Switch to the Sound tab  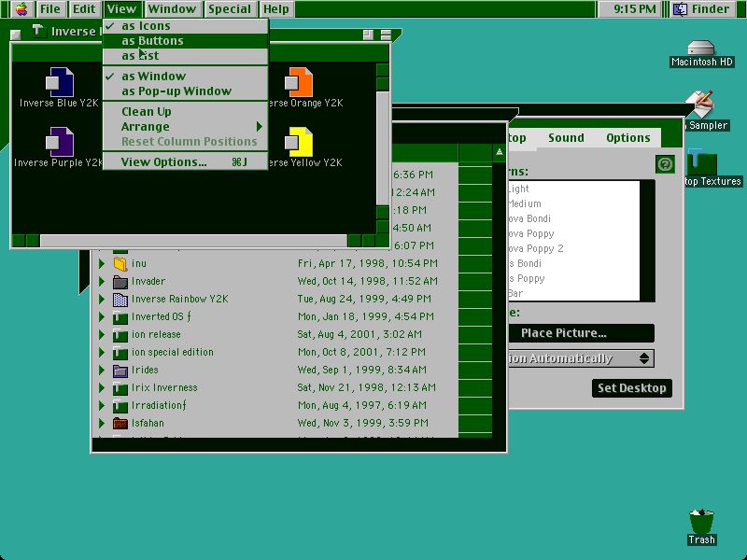(566, 138)
